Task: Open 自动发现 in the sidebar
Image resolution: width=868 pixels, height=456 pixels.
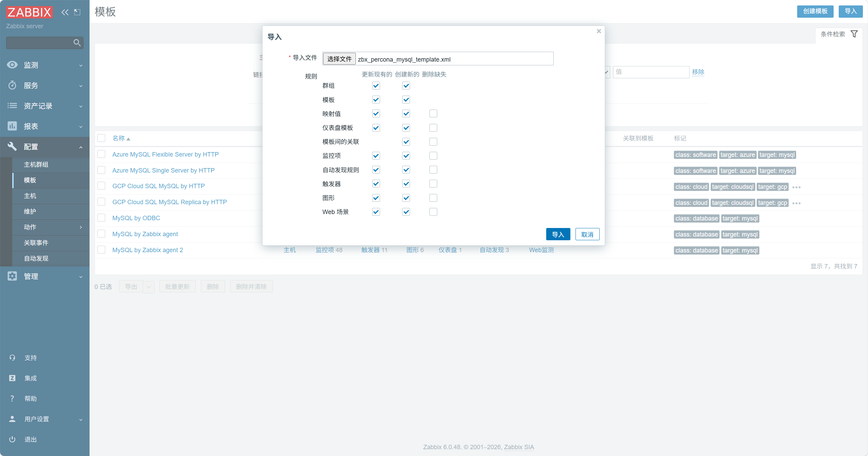Action: 51,259
